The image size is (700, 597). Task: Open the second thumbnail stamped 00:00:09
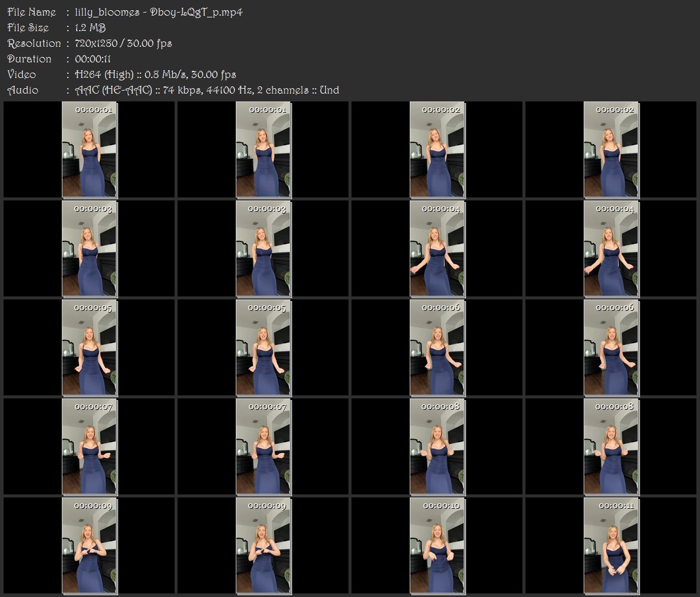(263, 545)
